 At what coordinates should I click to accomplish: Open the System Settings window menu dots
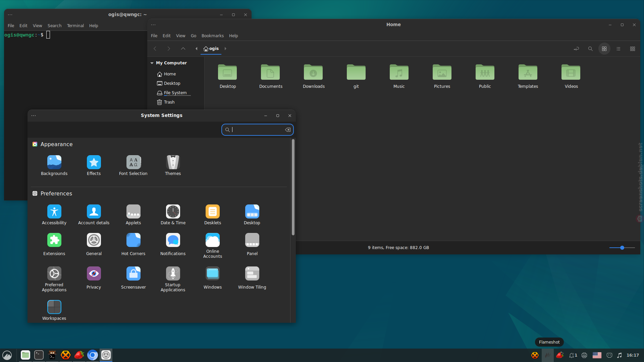(34, 116)
